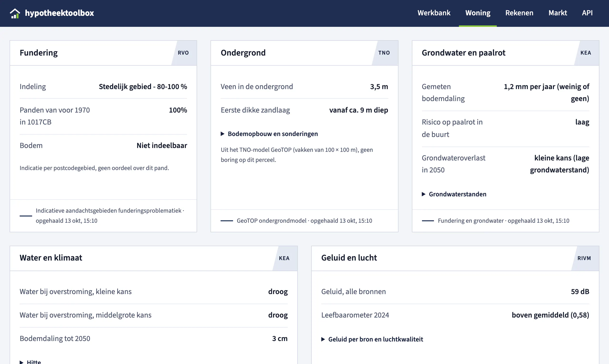
Task: Click the hypotheektoolbox house logo icon
Action: [x=15, y=13]
